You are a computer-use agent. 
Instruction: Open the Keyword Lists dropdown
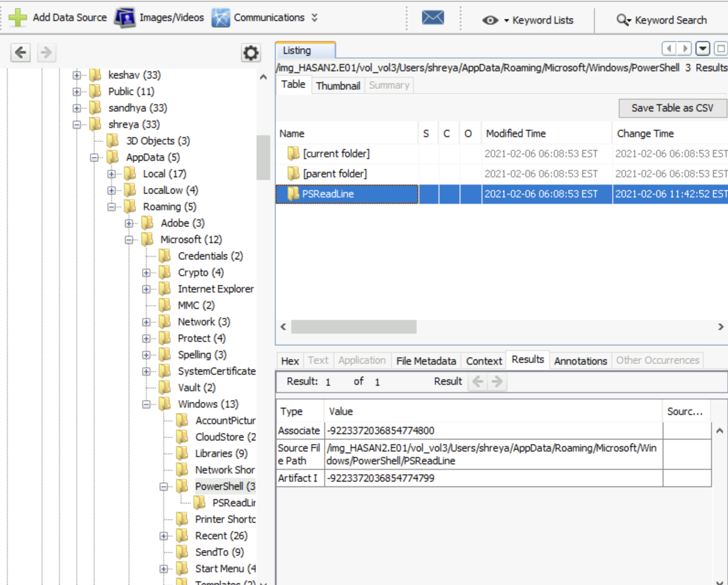pyautogui.click(x=507, y=21)
